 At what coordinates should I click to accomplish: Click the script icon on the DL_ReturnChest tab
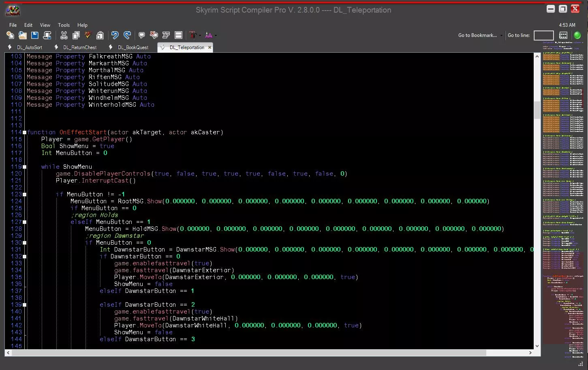point(56,47)
